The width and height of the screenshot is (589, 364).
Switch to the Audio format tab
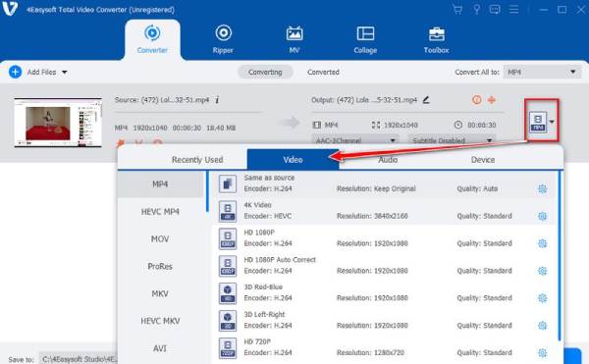(388, 160)
